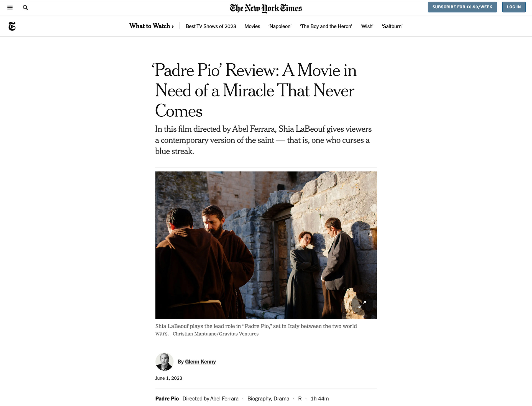
Task: Open the 'Napoleon' nav link
Action: [x=280, y=26]
